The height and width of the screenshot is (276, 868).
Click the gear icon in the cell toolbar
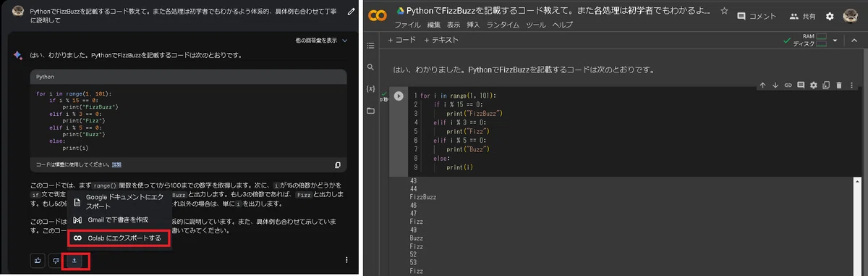814,85
